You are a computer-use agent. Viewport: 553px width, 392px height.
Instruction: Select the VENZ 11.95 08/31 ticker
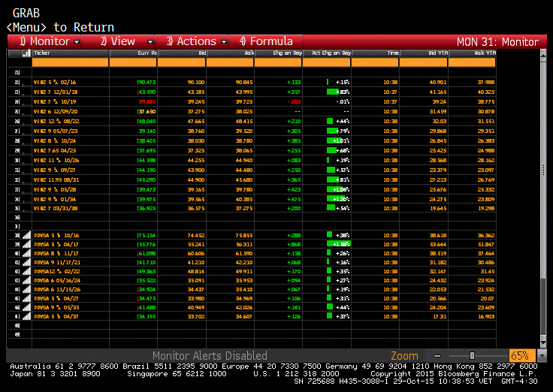[56, 179]
